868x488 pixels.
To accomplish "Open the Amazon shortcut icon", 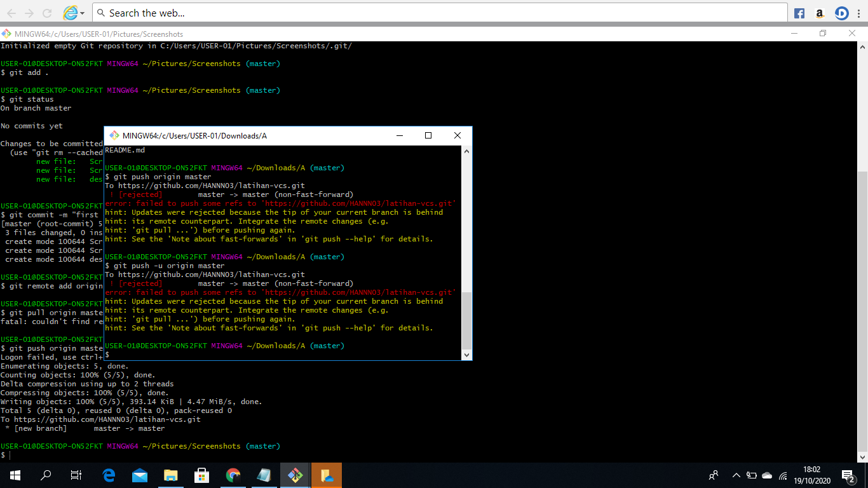I will 820,13.
